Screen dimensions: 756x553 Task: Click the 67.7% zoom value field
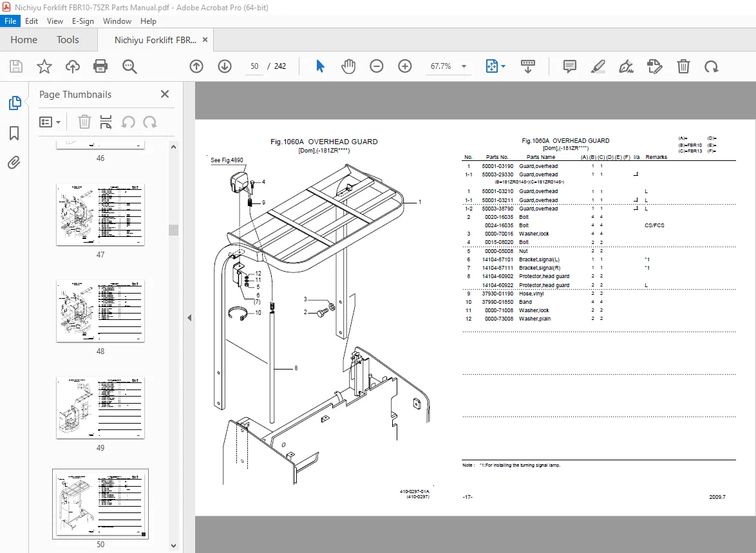[x=440, y=66]
